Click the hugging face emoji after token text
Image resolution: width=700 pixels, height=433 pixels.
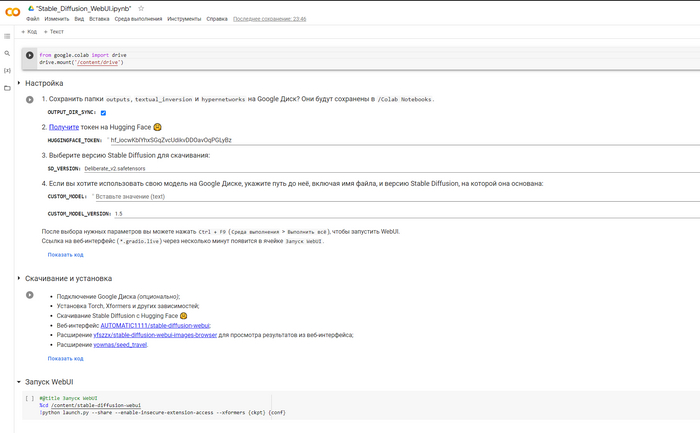(157, 127)
